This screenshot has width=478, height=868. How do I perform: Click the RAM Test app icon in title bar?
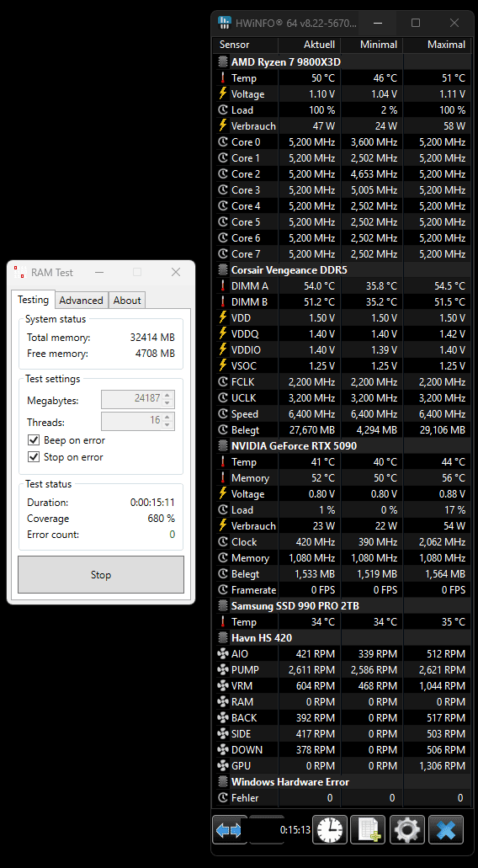coord(20,272)
